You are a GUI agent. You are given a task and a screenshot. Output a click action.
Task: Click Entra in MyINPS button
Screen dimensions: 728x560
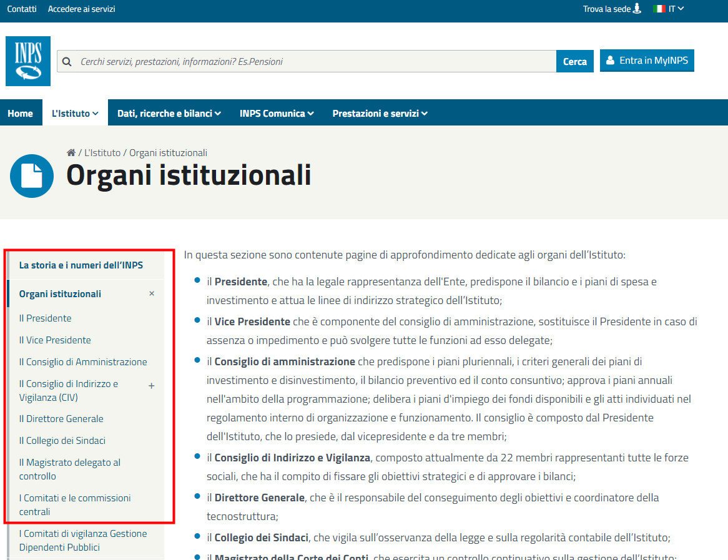click(647, 61)
